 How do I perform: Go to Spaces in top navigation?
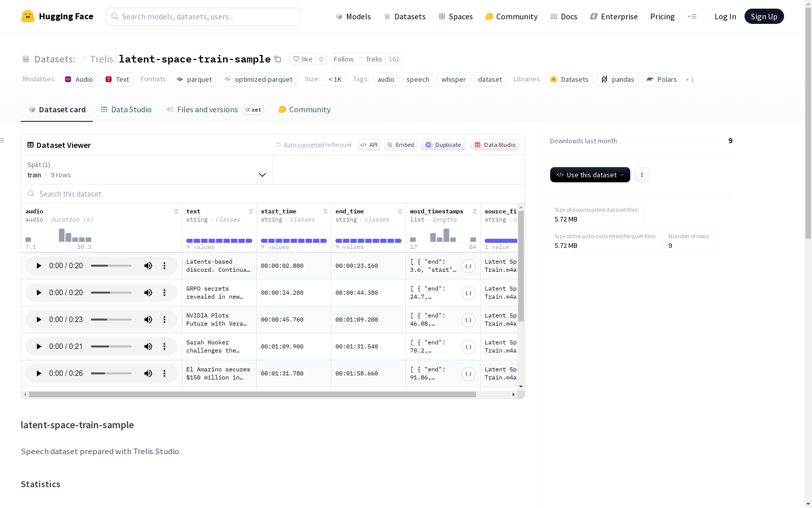[x=456, y=16]
